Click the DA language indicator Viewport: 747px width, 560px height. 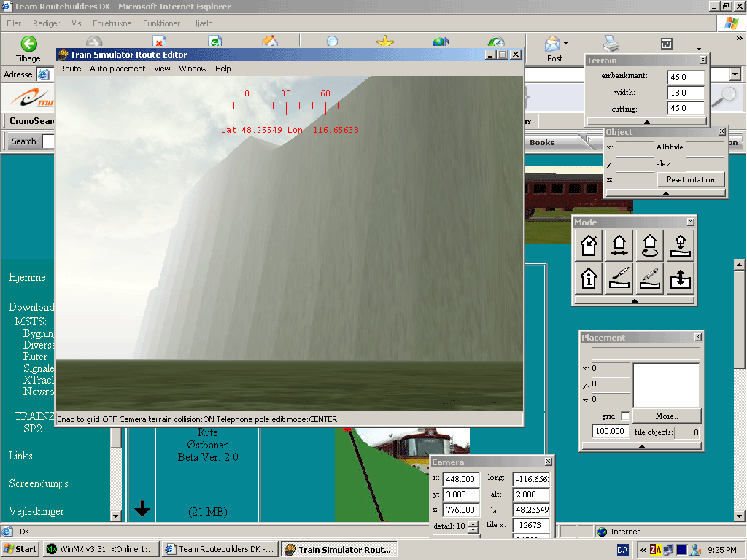pos(622,550)
